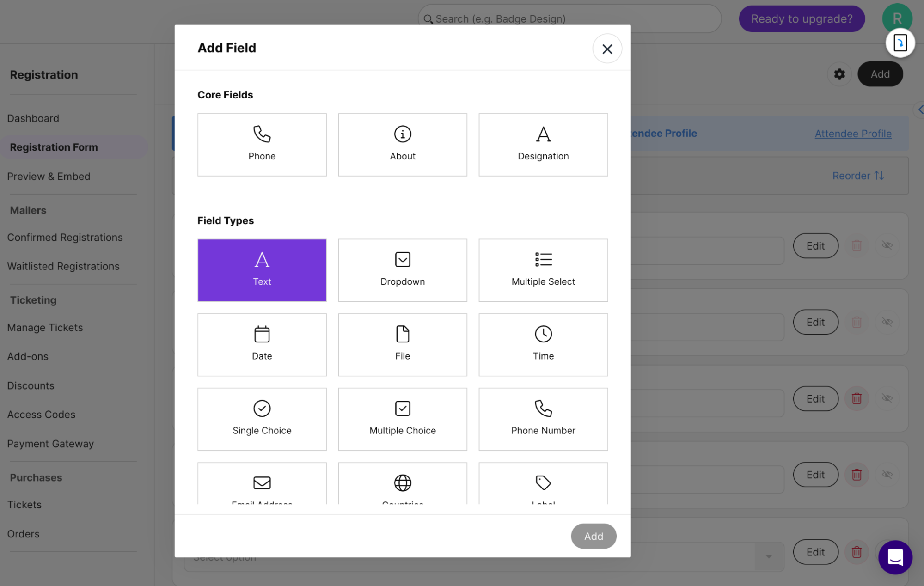
Task: Open Dashboard in the sidebar
Action: [x=33, y=118]
